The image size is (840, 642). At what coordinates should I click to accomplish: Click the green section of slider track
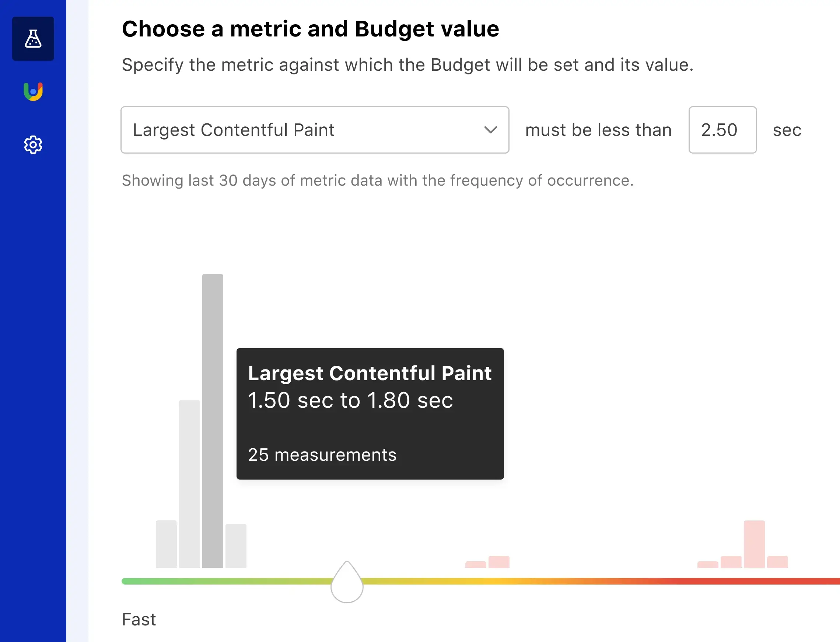tap(191, 581)
